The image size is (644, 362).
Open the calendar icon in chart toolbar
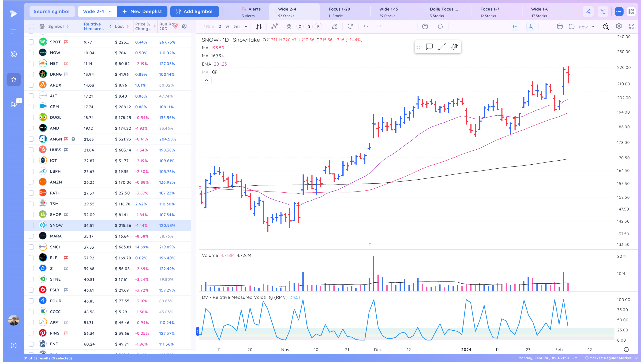(425, 26)
